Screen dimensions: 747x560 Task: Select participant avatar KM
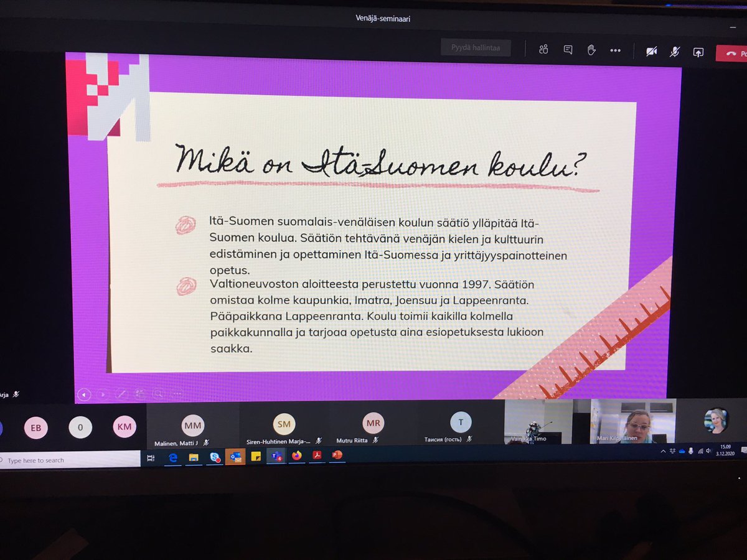pos(124,427)
